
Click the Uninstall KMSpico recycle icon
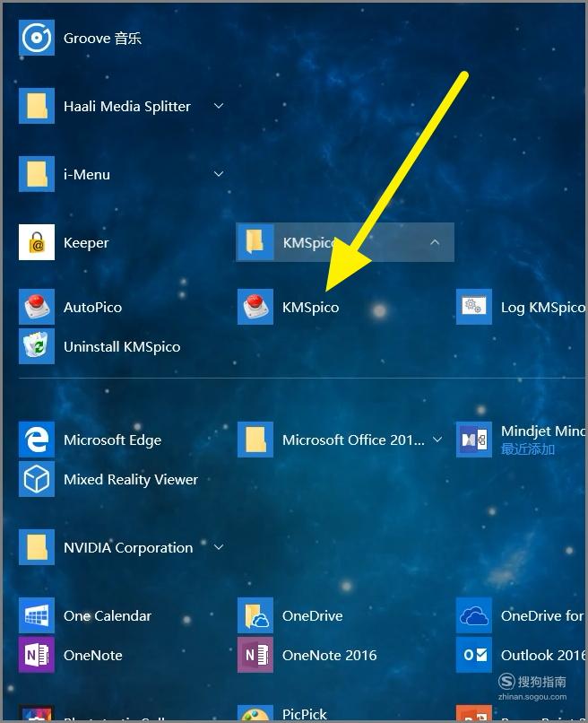pyautogui.click(x=37, y=346)
